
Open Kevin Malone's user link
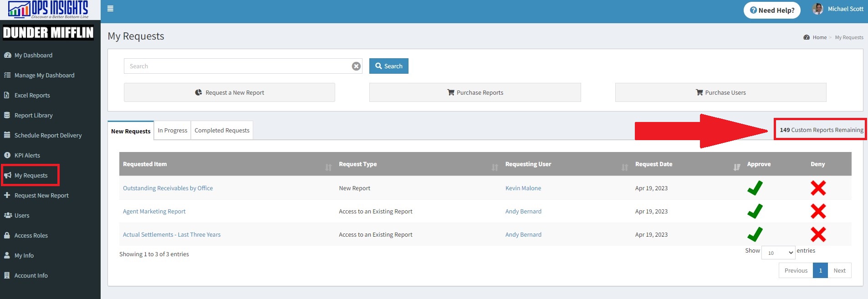point(523,188)
